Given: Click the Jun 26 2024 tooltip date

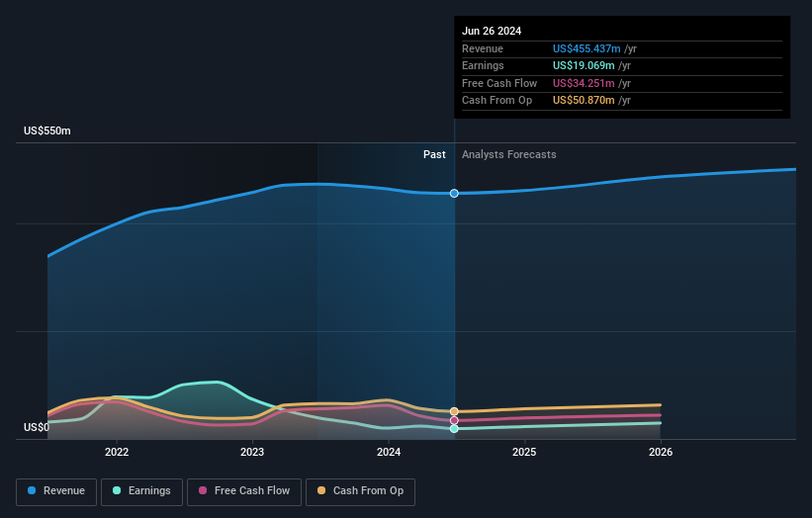Looking at the screenshot, I should [x=492, y=31].
